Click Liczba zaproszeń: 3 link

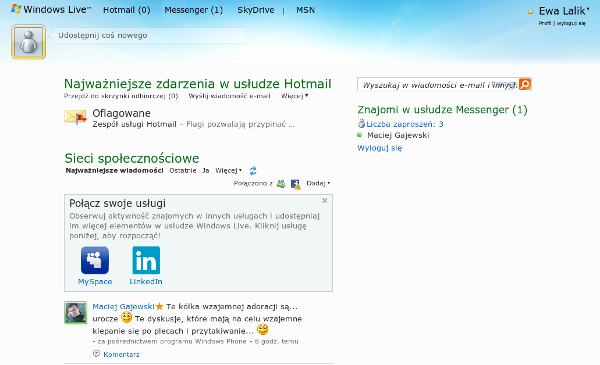[405, 124]
